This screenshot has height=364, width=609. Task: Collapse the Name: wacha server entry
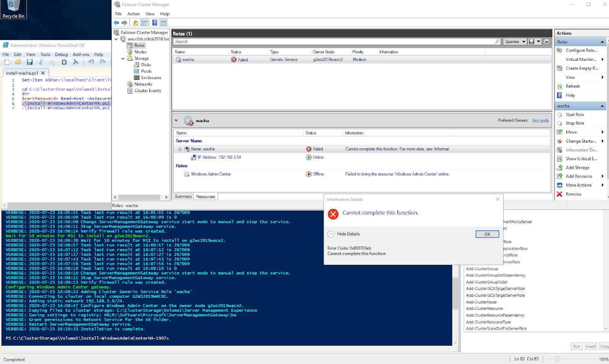pos(180,149)
